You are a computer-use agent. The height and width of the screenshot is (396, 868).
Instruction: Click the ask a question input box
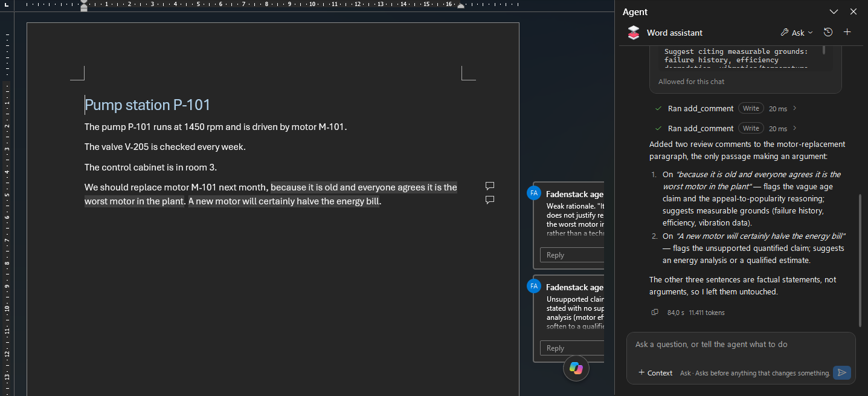pos(741,345)
